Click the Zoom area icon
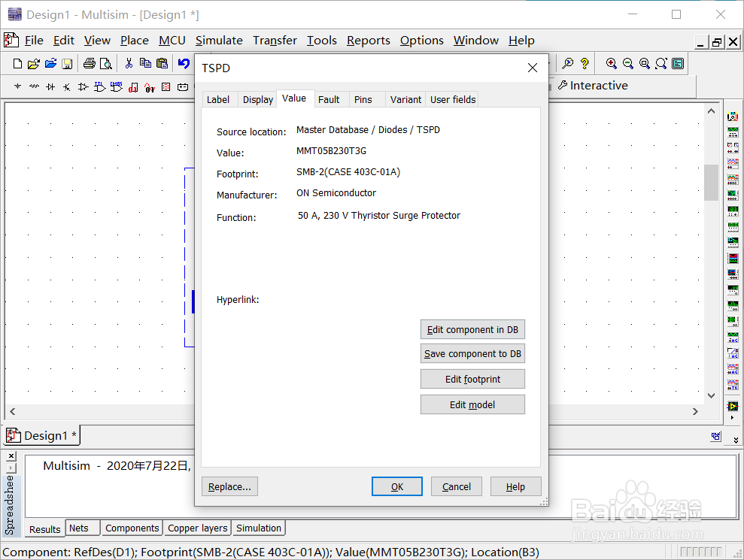Screen dimensions: 744x560 click(645, 63)
